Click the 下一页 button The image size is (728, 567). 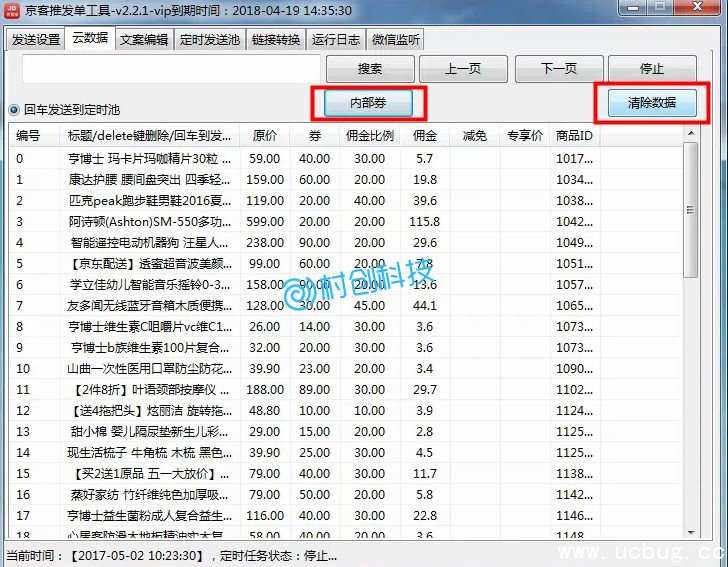click(559, 69)
